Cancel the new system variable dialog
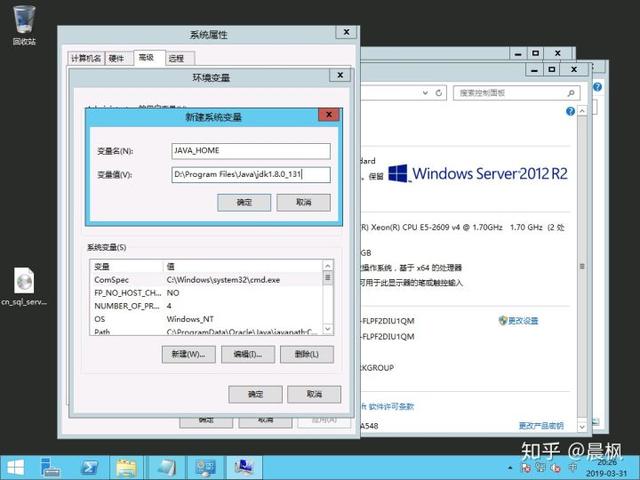 click(303, 202)
